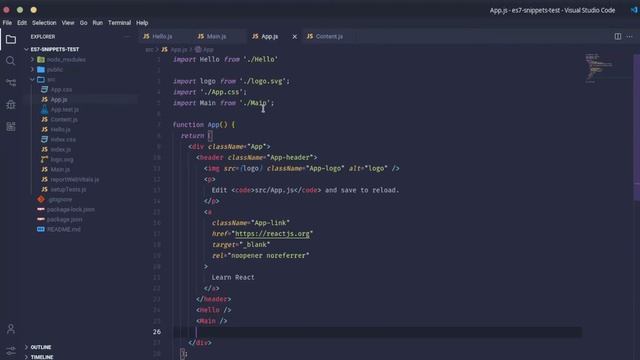Open the Help menu

[142, 23]
